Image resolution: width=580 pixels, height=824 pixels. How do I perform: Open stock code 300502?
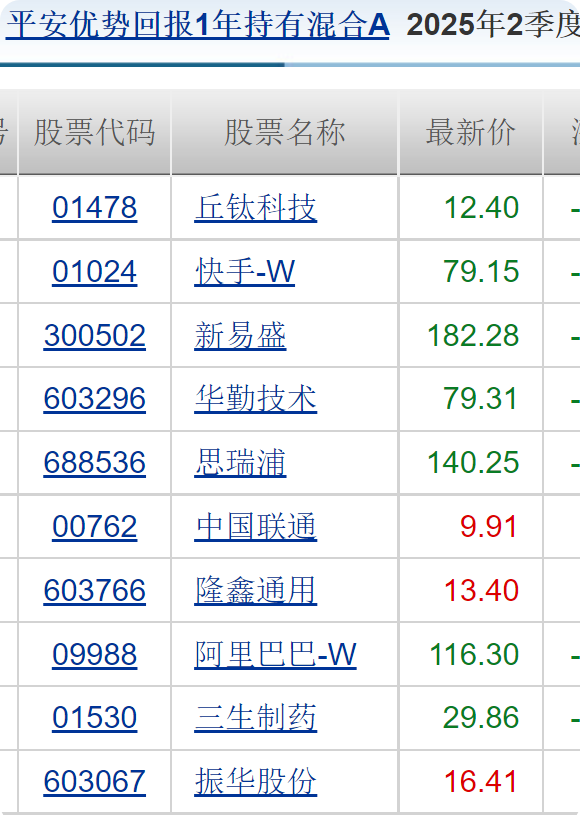pos(95,335)
